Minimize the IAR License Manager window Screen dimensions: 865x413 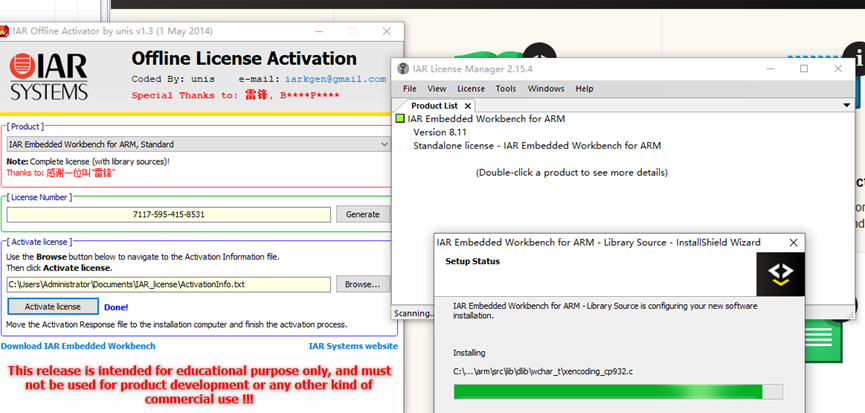(771, 69)
